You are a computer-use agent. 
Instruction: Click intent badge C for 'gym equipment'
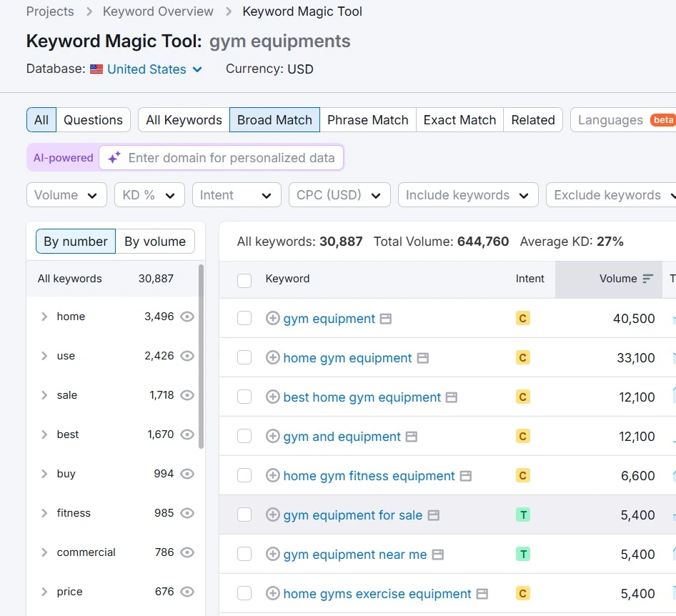(522, 318)
